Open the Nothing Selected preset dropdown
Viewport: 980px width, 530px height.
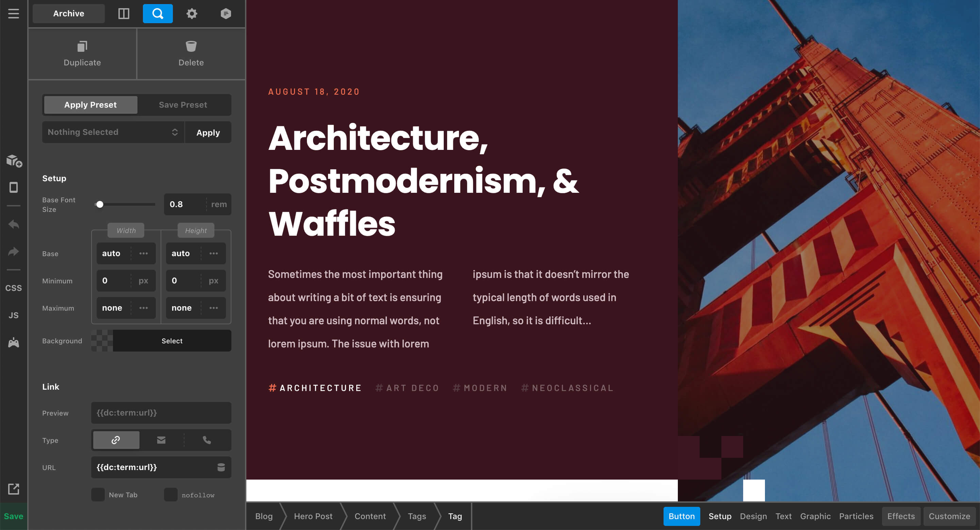(113, 132)
